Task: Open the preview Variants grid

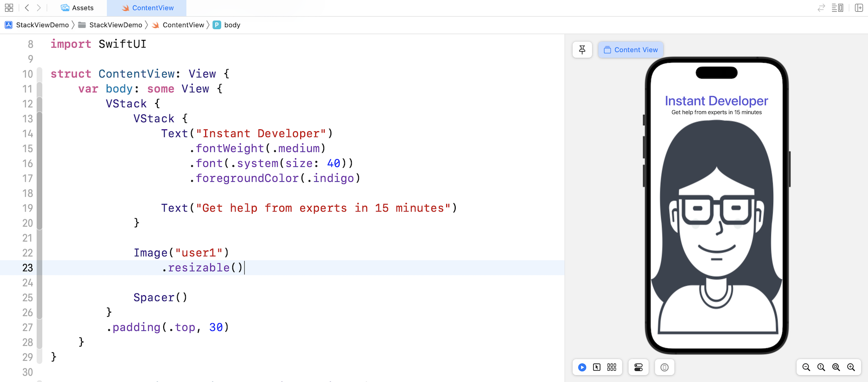Action: point(612,367)
